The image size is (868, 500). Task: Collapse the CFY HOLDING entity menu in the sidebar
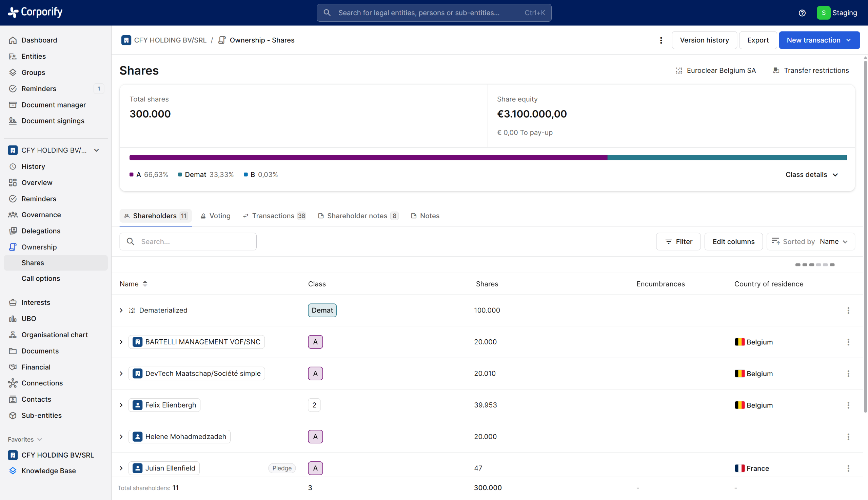(97, 150)
